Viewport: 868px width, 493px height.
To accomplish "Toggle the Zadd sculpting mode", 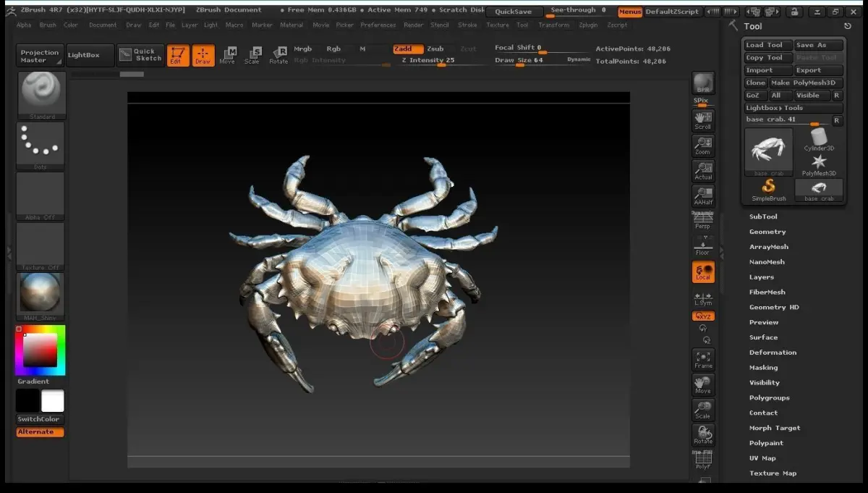I will coord(408,49).
